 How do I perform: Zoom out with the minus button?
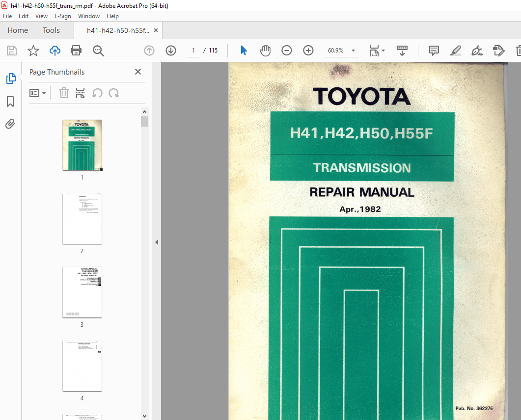coord(287,51)
